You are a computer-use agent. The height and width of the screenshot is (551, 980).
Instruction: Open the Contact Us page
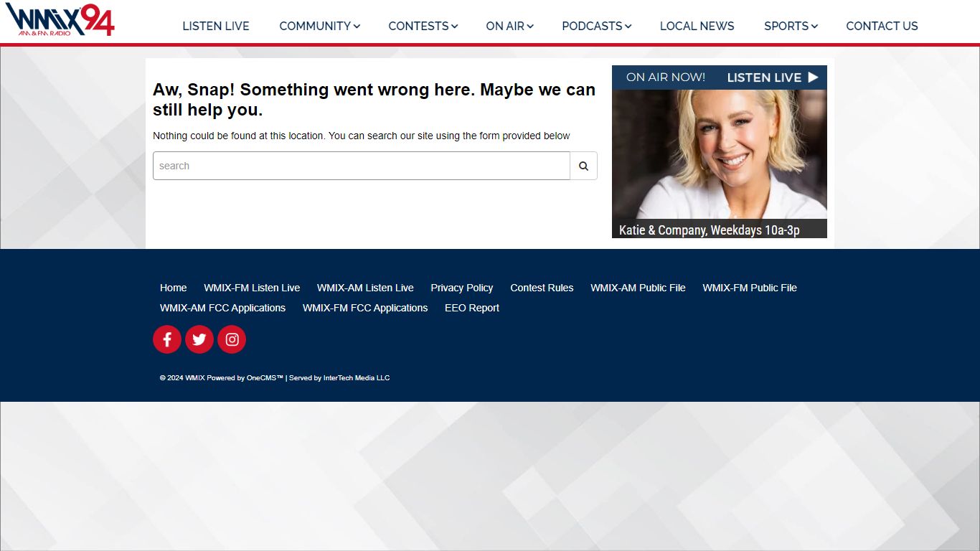coord(882,26)
